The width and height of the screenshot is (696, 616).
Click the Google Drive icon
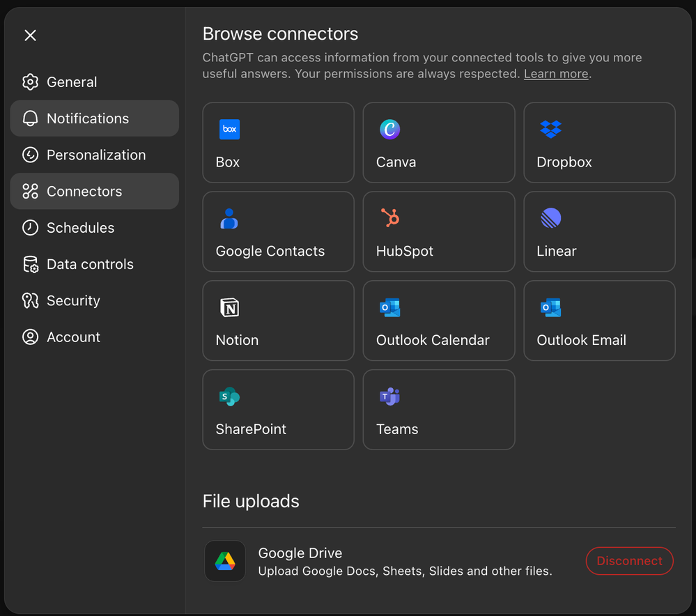click(224, 561)
